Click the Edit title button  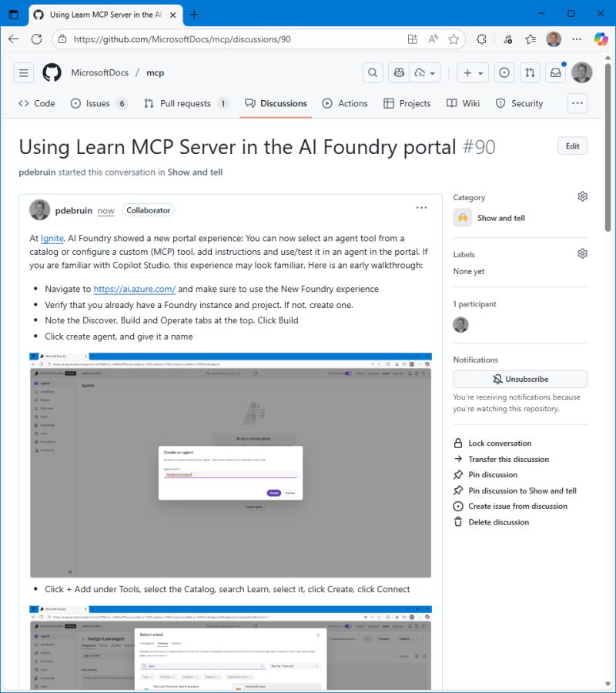(x=572, y=146)
